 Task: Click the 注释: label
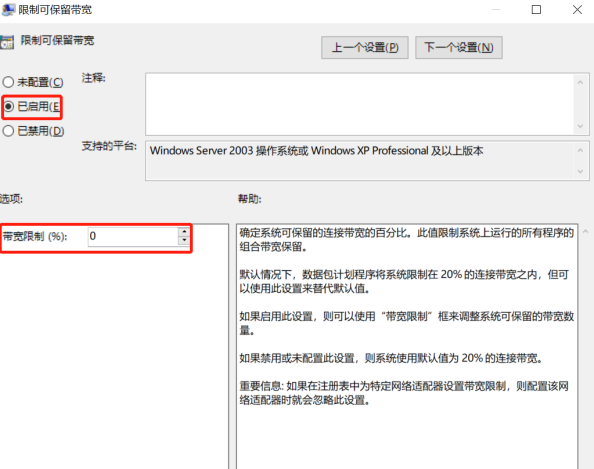(94, 78)
